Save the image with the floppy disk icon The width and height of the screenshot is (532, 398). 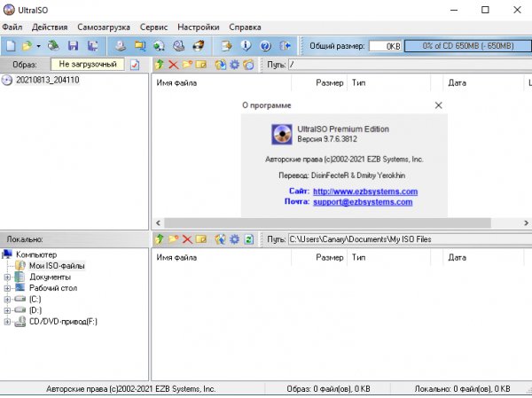pos(73,45)
